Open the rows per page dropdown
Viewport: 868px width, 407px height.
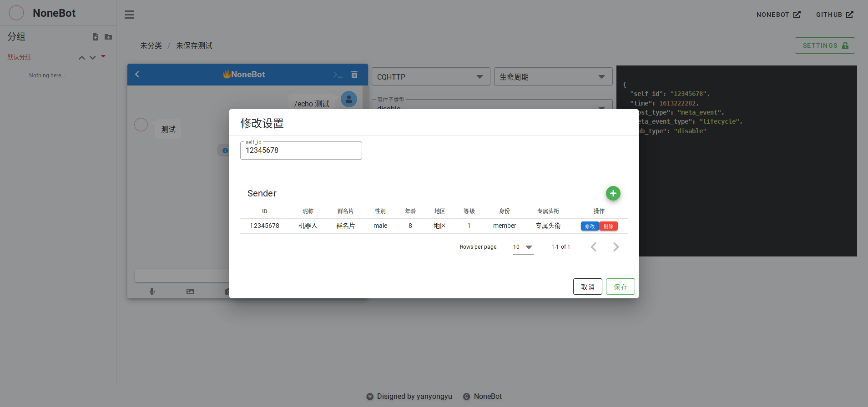click(x=523, y=247)
